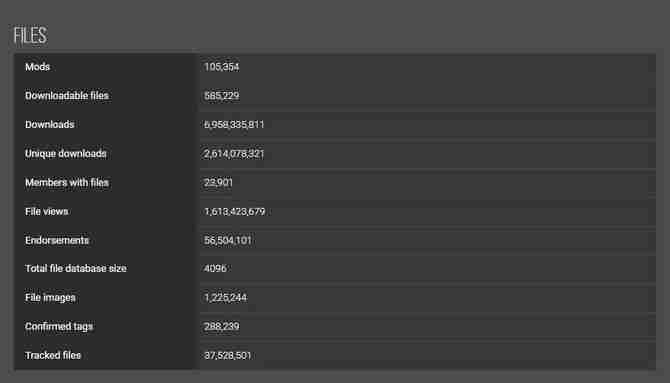This screenshot has height=383, width=670.
Task: Select the Members with files label
Action: [67, 183]
